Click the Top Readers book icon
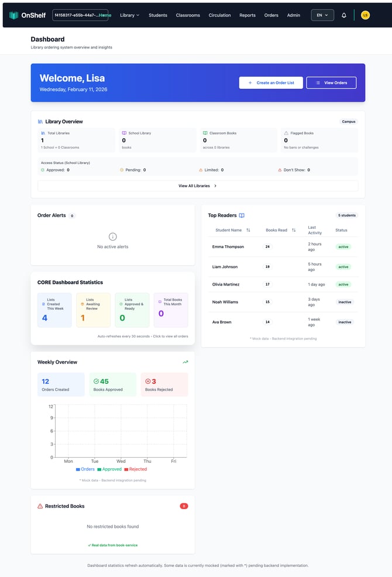 242,215
